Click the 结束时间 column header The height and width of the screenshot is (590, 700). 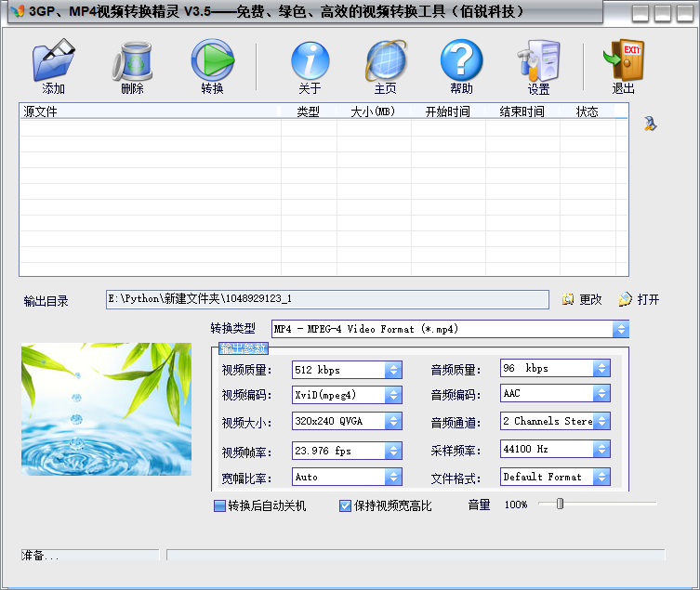[x=522, y=111]
